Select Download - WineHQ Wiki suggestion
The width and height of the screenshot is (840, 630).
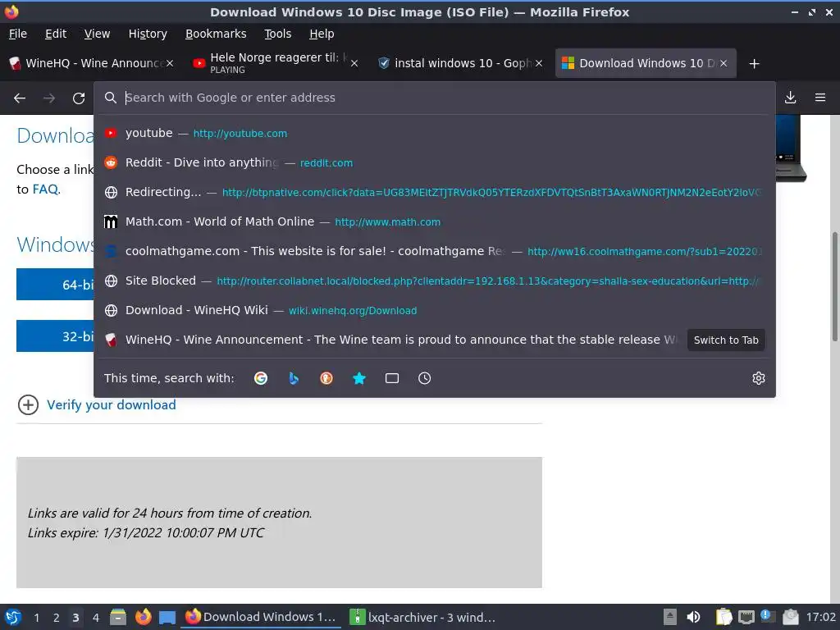[435, 309]
